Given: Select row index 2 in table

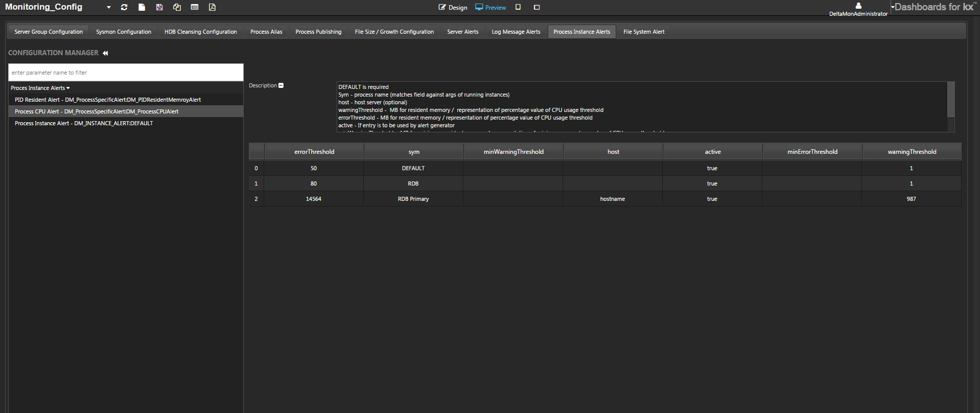Looking at the screenshot, I should click(x=256, y=199).
